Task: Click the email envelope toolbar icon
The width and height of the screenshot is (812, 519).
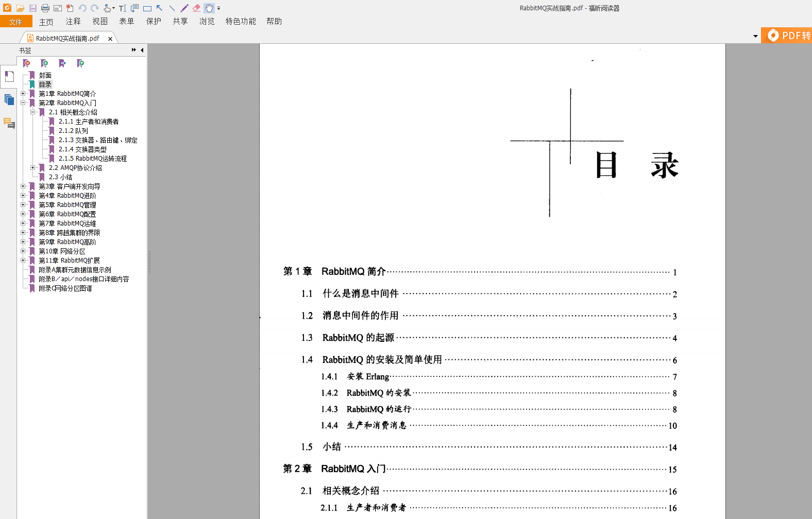Action: coord(58,8)
